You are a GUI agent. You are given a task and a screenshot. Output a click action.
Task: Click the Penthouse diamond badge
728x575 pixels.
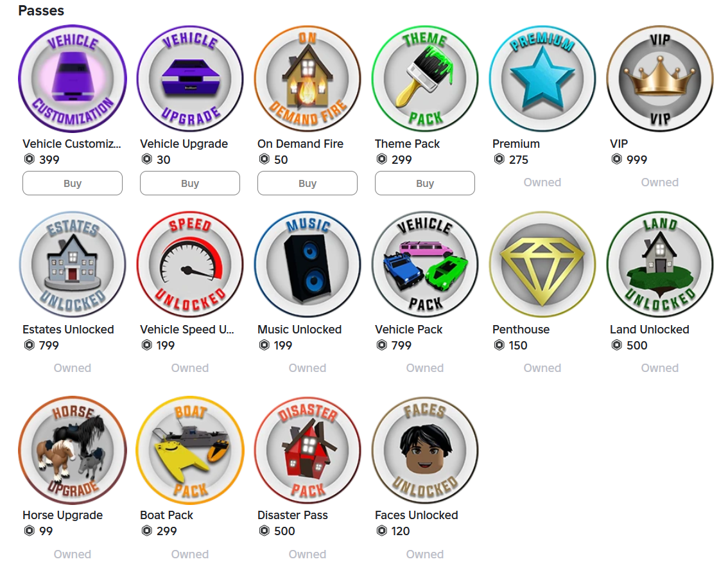point(542,264)
